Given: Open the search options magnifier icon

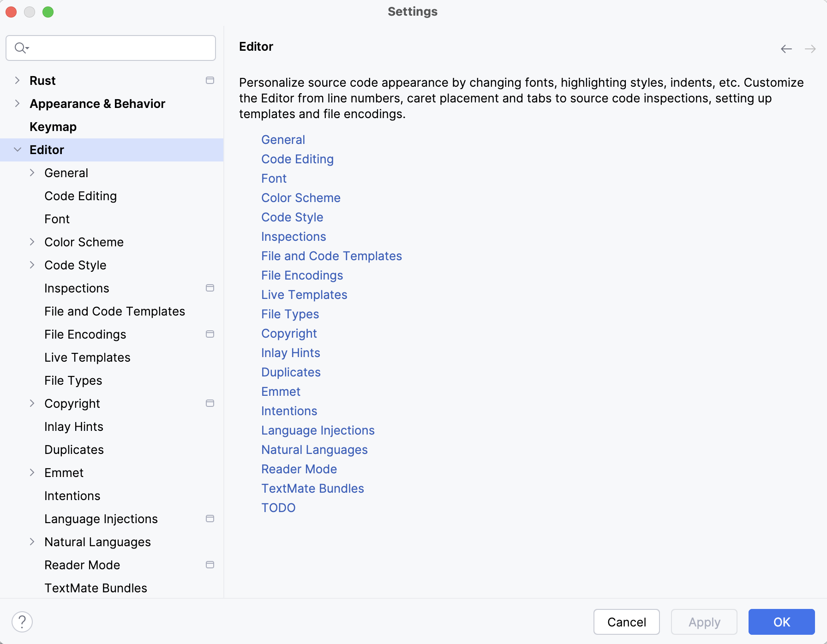Looking at the screenshot, I should pos(21,48).
